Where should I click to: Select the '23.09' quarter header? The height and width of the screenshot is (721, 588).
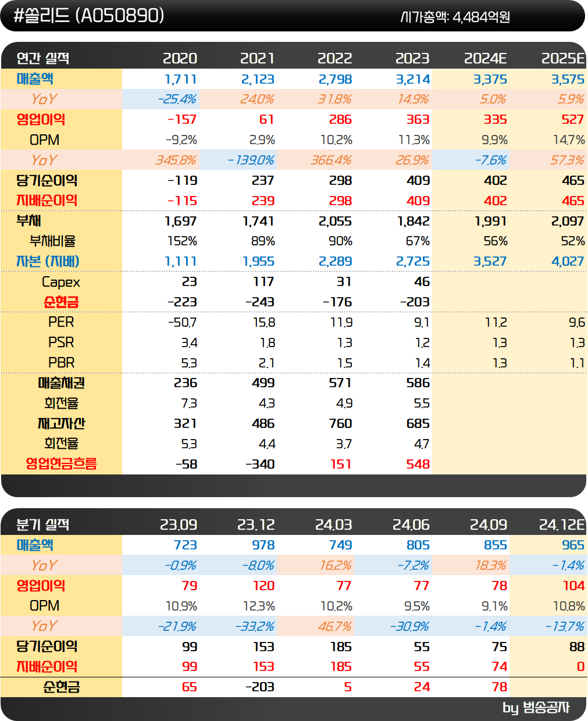179,524
